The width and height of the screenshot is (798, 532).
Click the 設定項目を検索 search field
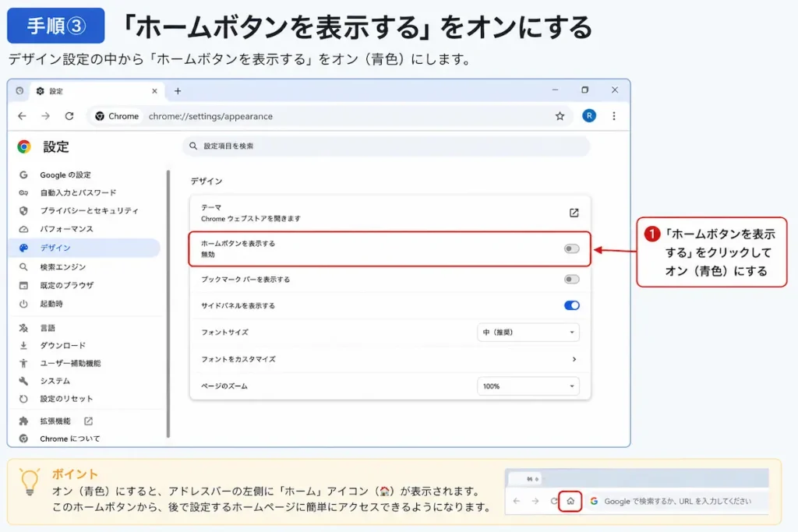pos(387,146)
